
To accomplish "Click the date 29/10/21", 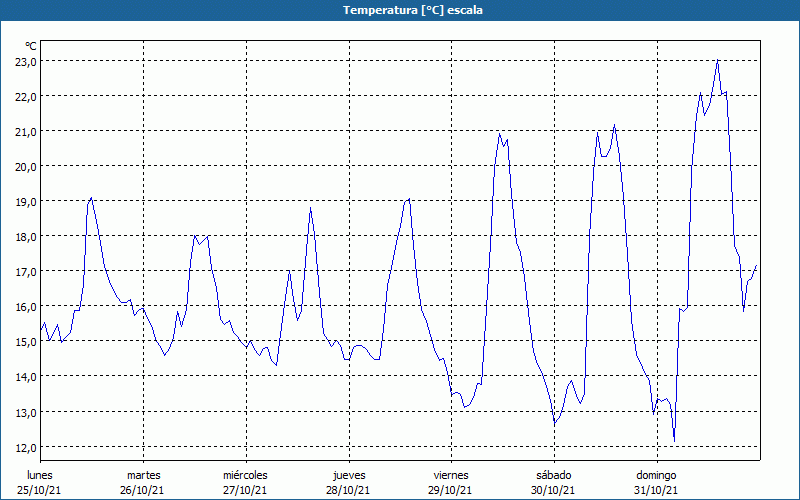I will coord(451,490).
